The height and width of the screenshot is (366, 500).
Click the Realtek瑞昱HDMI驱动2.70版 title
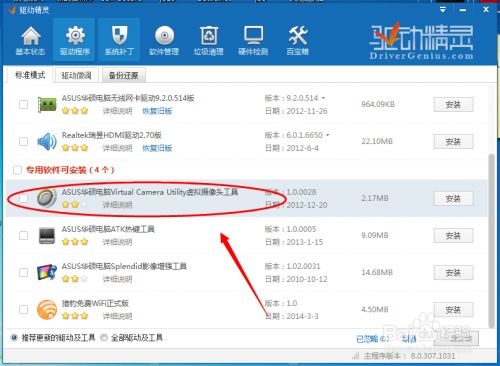tap(112, 135)
